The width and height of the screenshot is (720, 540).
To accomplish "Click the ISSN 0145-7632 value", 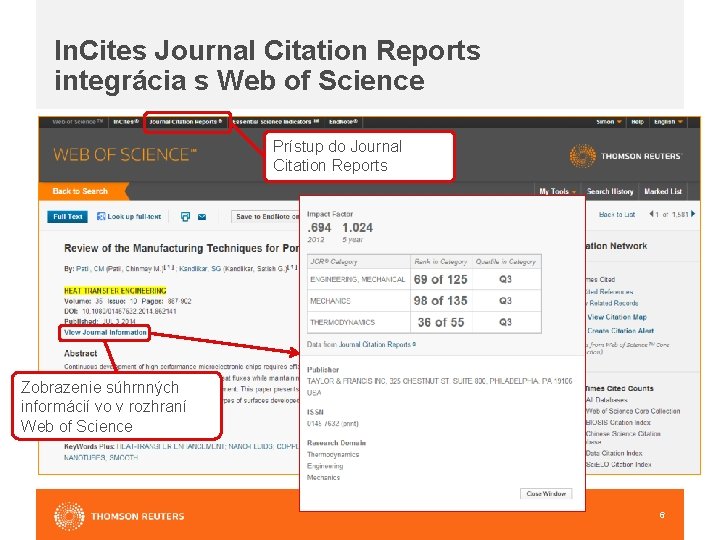I will coord(332,423).
